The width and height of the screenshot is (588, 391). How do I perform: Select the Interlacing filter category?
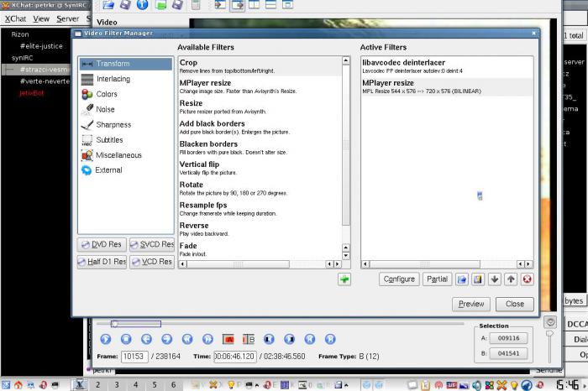126,79
